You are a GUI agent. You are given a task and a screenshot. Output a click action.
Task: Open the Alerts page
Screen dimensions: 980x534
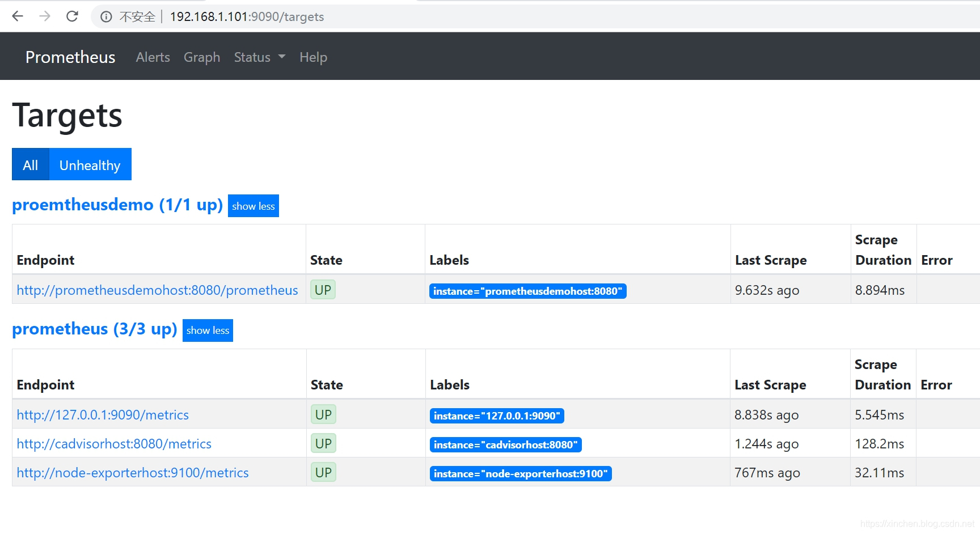pos(153,57)
